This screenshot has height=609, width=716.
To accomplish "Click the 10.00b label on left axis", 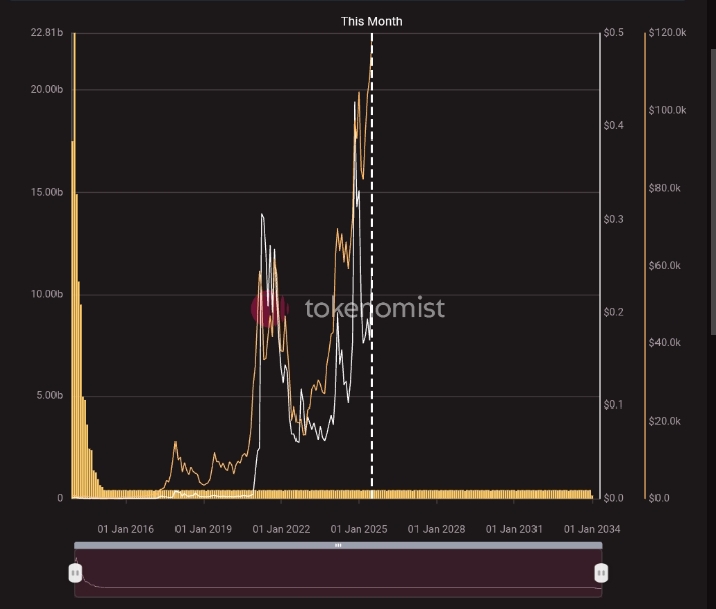I will coord(47,294).
